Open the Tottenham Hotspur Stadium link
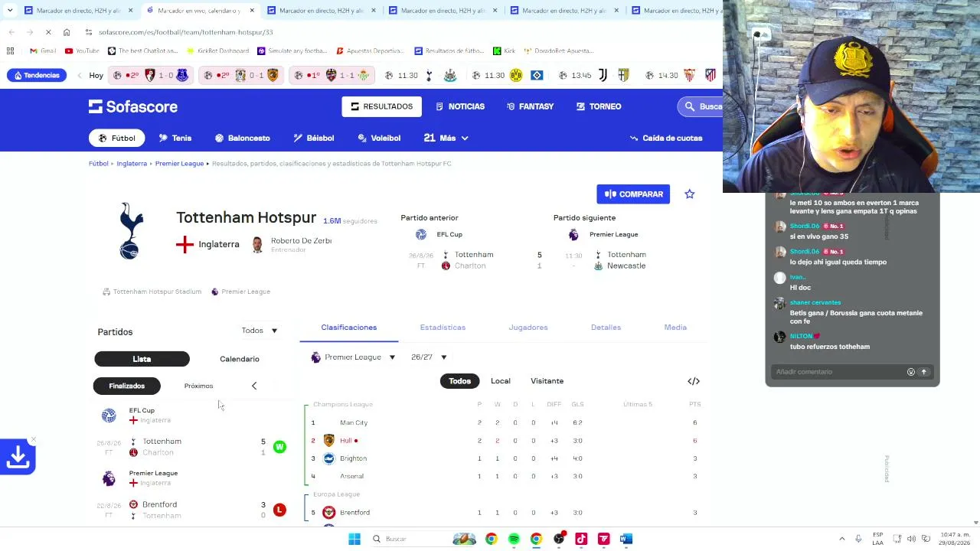Viewport: 980px width, 551px height. 152,292
